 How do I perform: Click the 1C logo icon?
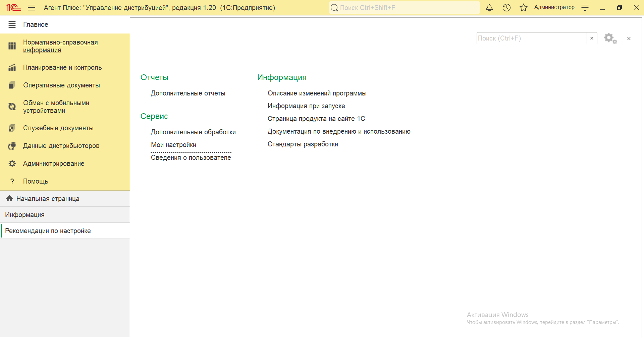click(14, 8)
